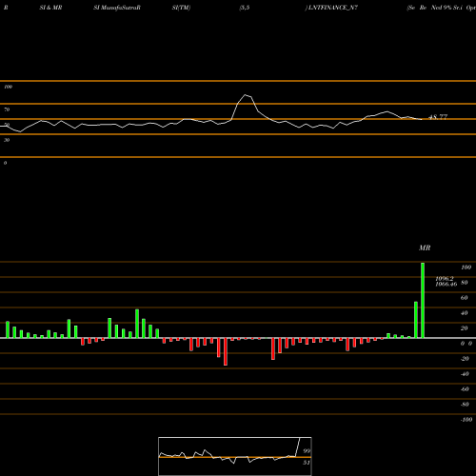Click the "LNTFINANCE_N7" symbol label

[333, 8]
